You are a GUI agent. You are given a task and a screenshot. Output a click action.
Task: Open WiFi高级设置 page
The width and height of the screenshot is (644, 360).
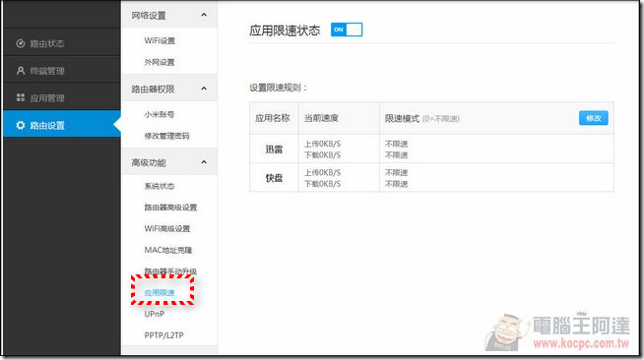pyautogui.click(x=166, y=229)
